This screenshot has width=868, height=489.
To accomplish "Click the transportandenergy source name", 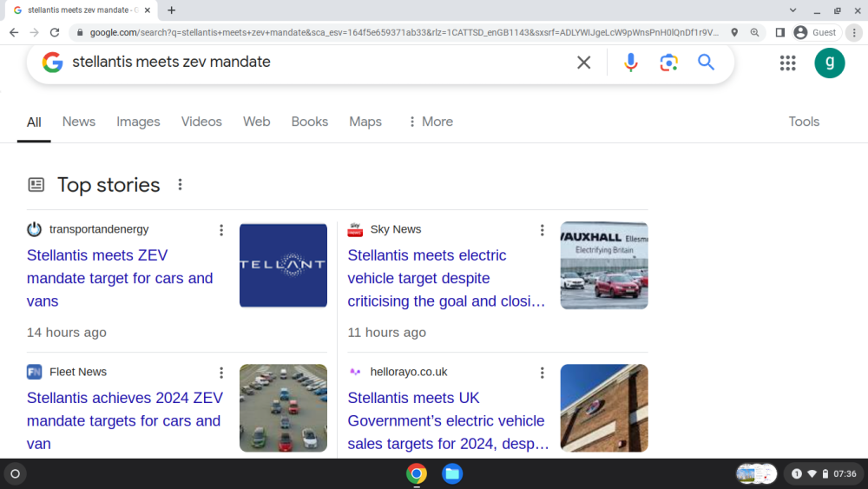I will (x=99, y=229).
